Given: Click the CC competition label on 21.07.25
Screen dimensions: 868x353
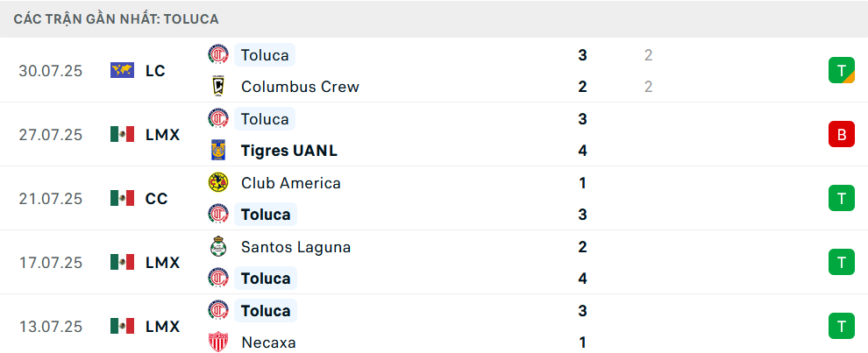Looking at the screenshot, I should coord(157,199).
